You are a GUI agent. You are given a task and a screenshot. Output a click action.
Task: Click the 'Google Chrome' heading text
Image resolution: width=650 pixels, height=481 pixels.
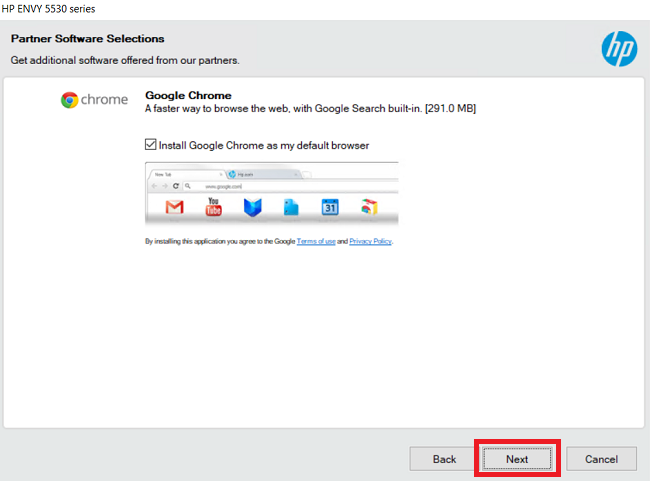point(188,95)
